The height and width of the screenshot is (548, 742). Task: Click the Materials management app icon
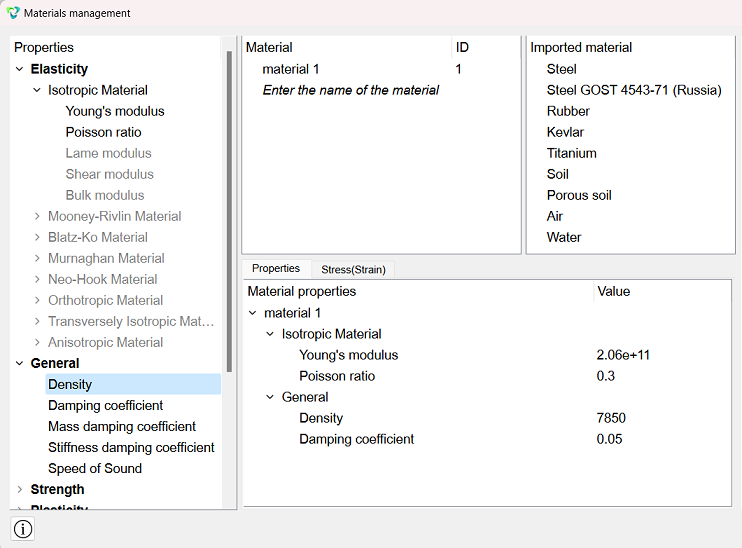click(13, 13)
